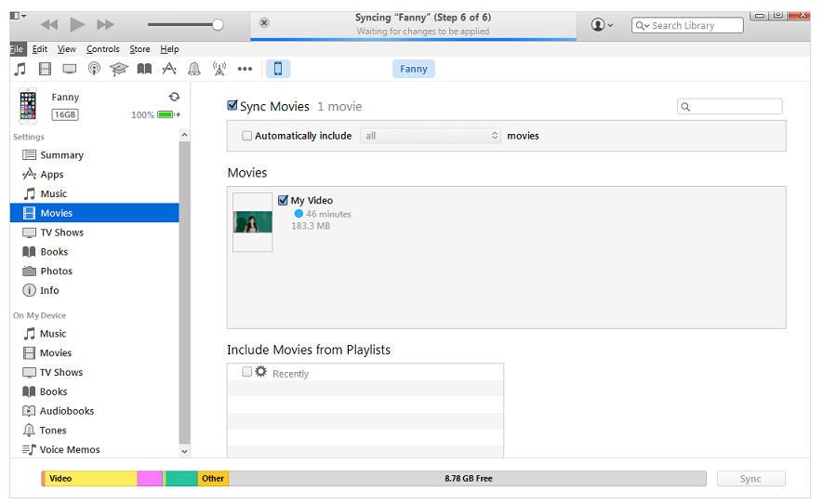Click the iPhone device button

point(277,69)
